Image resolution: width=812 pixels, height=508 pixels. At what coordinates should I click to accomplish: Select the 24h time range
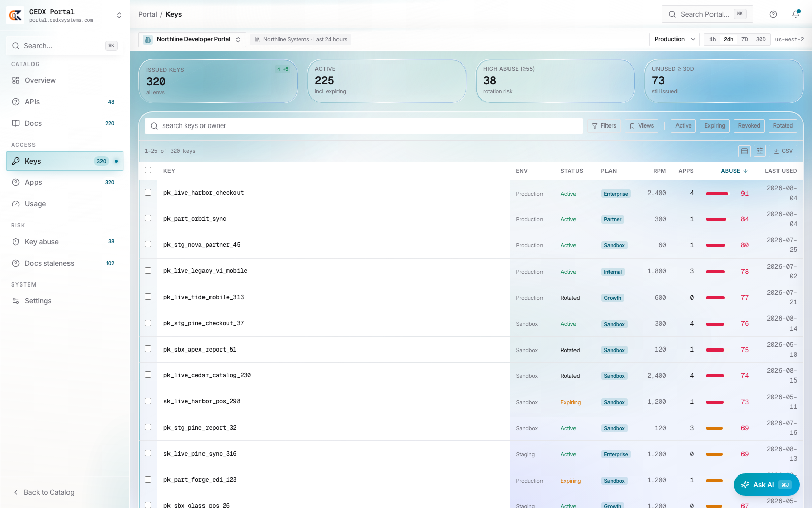coord(729,39)
